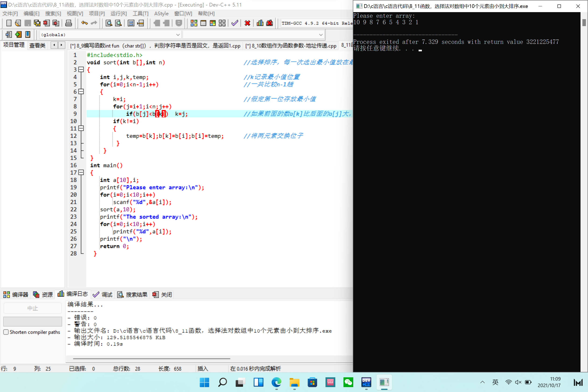
Task: Open the 文件[F] menu
Action: tap(10, 14)
